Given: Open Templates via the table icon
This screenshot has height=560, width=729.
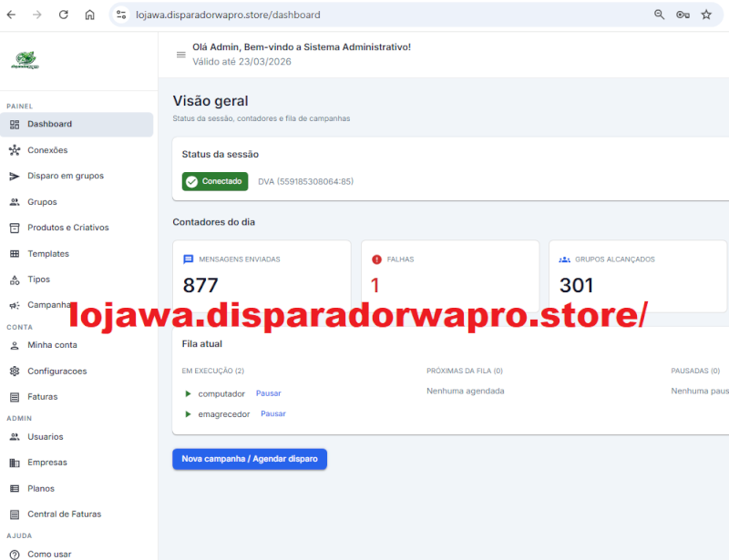Looking at the screenshot, I should 15,253.
